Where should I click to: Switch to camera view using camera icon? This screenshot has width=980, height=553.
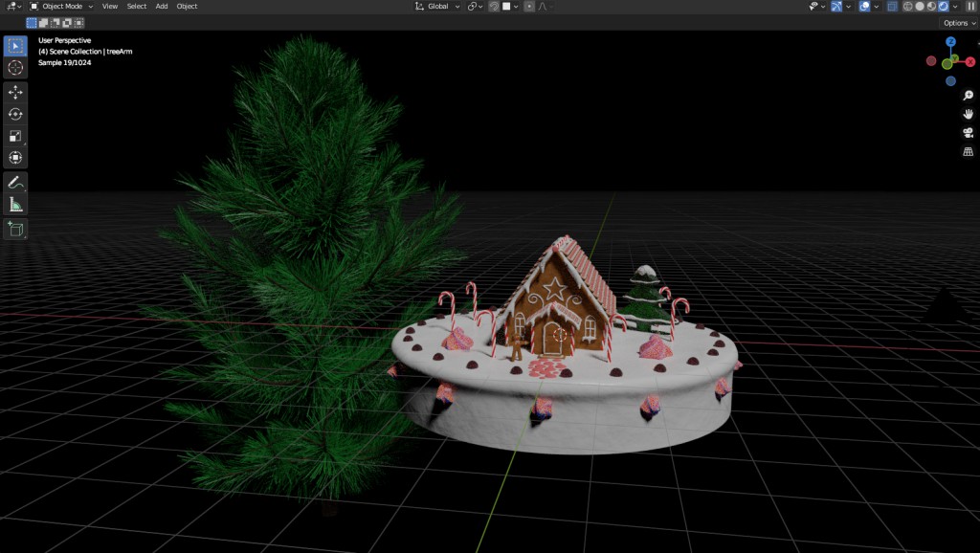click(968, 132)
